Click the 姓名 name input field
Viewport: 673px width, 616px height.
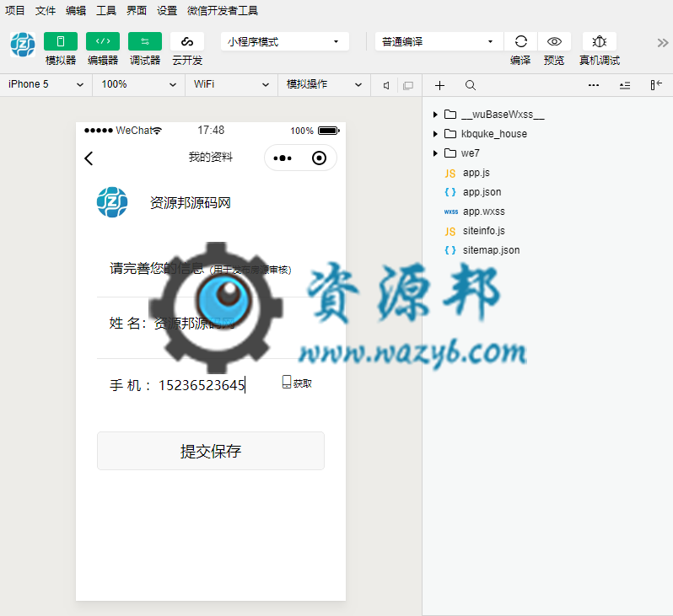tap(194, 323)
